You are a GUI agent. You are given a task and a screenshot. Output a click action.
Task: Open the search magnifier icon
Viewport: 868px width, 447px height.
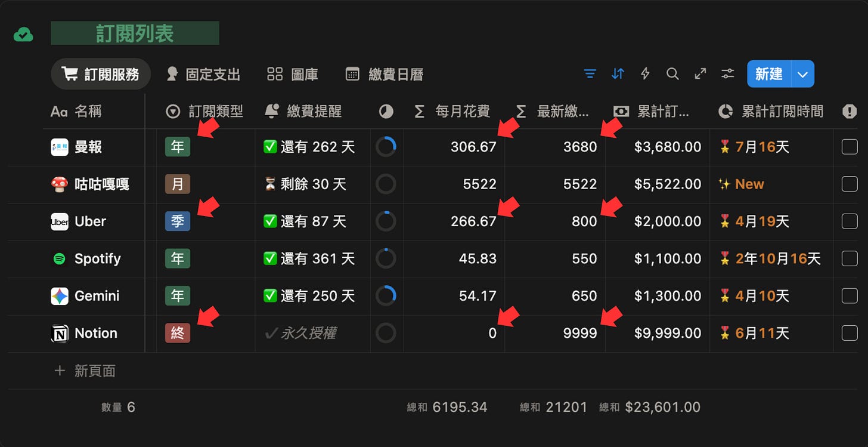coord(672,74)
